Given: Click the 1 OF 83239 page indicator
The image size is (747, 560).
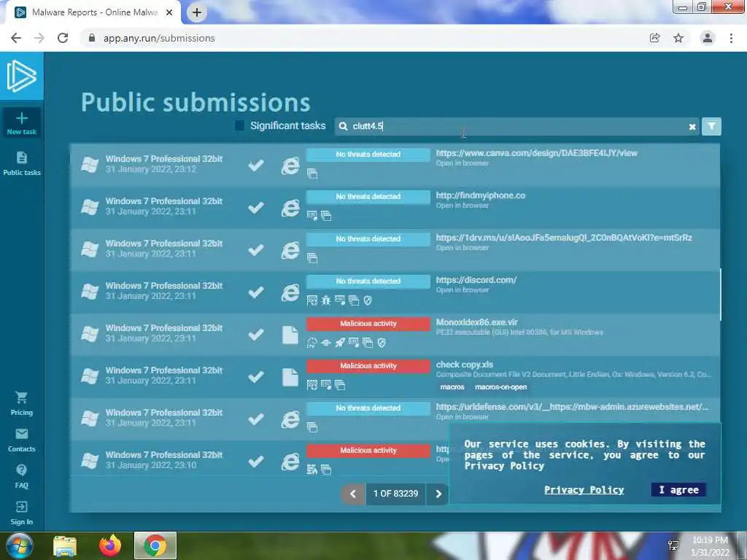Looking at the screenshot, I should pyautogui.click(x=395, y=494).
